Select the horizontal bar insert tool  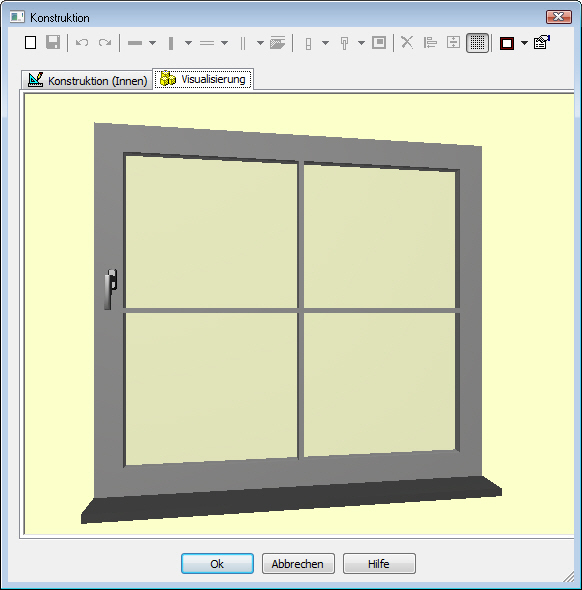point(135,43)
